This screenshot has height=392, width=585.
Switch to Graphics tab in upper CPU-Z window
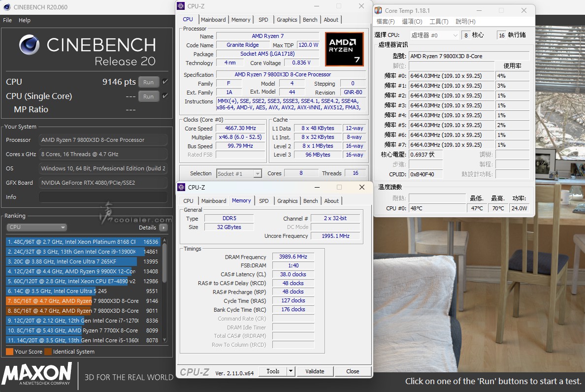(287, 20)
